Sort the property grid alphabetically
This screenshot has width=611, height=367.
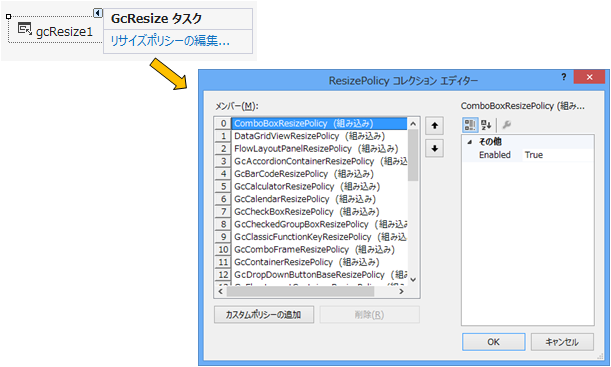(x=486, y=125)
